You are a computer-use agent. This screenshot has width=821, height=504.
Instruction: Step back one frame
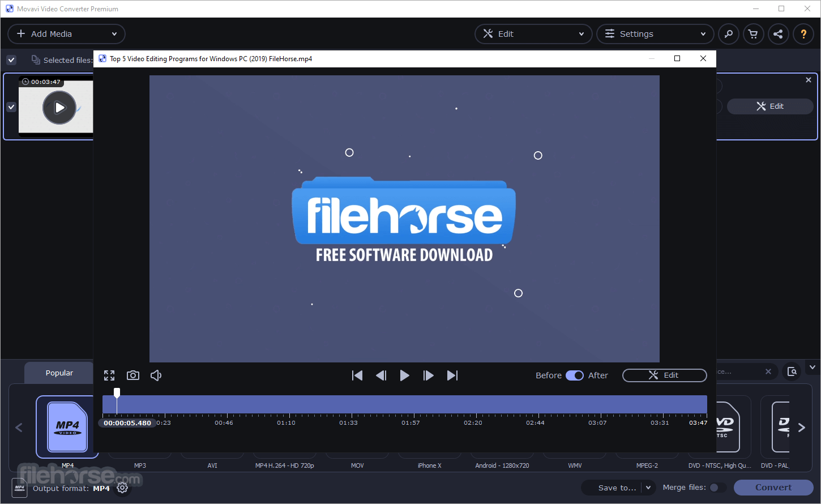click(381, 375)
